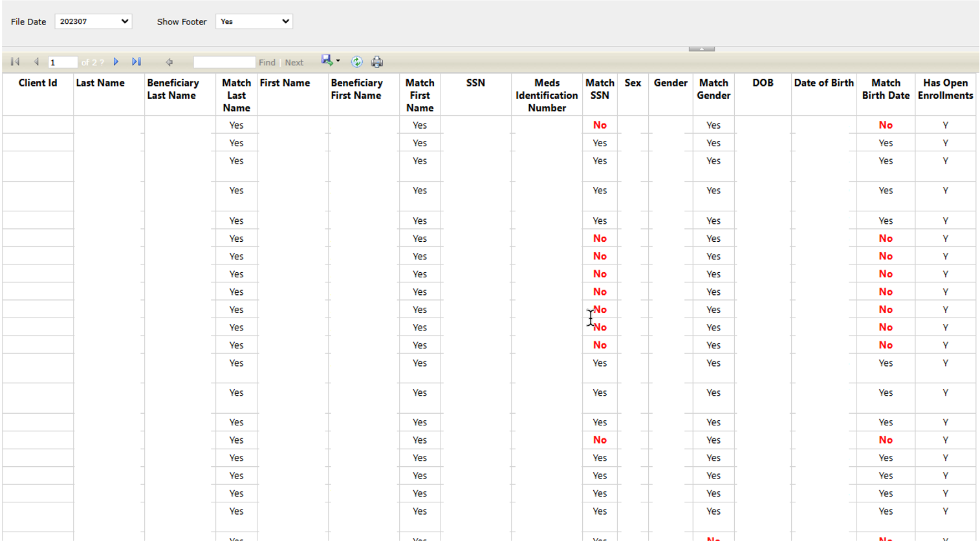The image size is (980, 547).
Task: Go to the previous report page
Action: click(36, 62)
